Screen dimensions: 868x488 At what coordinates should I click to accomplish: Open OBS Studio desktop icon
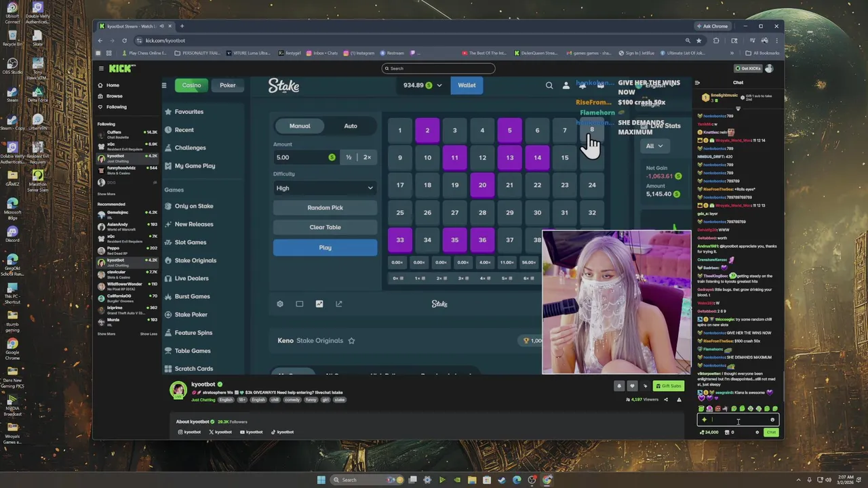click(12, 65)
